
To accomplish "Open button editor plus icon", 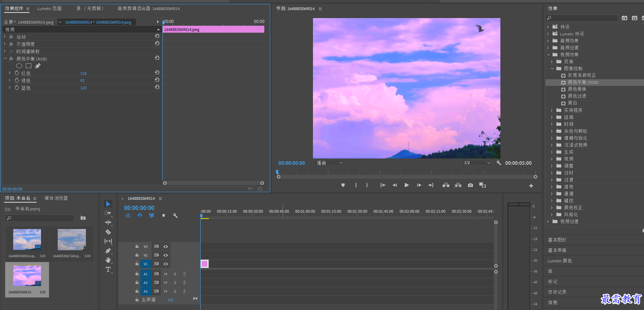I will (x=531, y=186).
